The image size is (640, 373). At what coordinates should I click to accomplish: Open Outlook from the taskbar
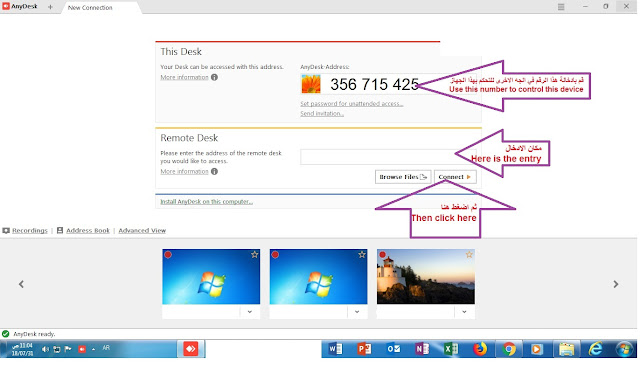pos(393,349)
